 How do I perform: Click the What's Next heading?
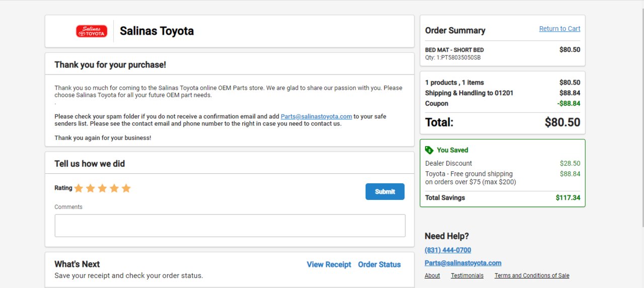[x=77, y=264]
